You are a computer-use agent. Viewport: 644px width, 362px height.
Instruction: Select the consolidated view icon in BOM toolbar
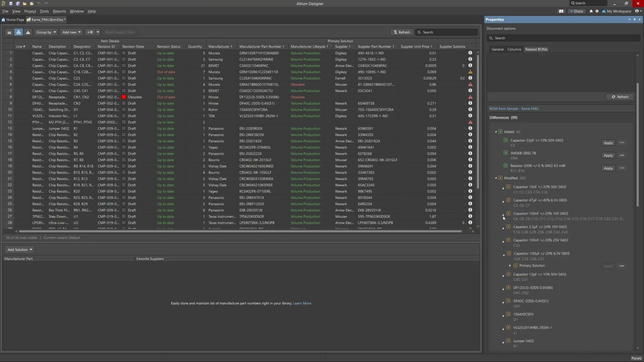click(19, 32)
